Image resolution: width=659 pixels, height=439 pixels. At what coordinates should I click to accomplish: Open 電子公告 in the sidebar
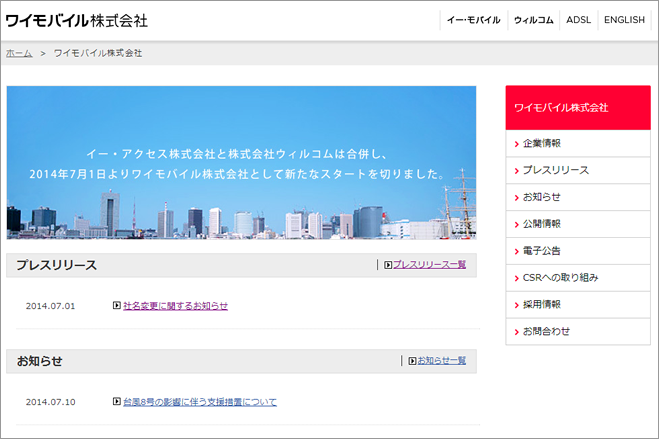(578, 251)
